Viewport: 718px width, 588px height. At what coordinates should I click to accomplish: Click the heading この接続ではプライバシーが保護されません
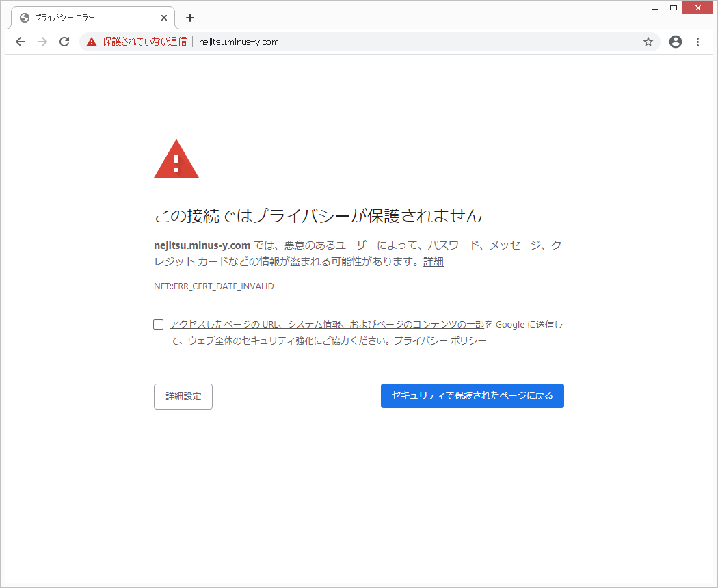[318, 215]
